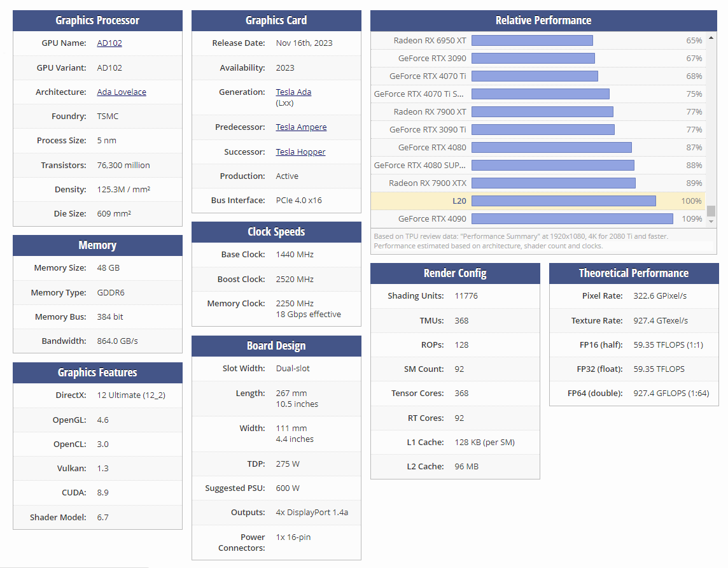The height and width of the screenshot is (568, 728).
Task: Click the Pixel Rate value 322.6 GPixel/s
Action: 660,296
